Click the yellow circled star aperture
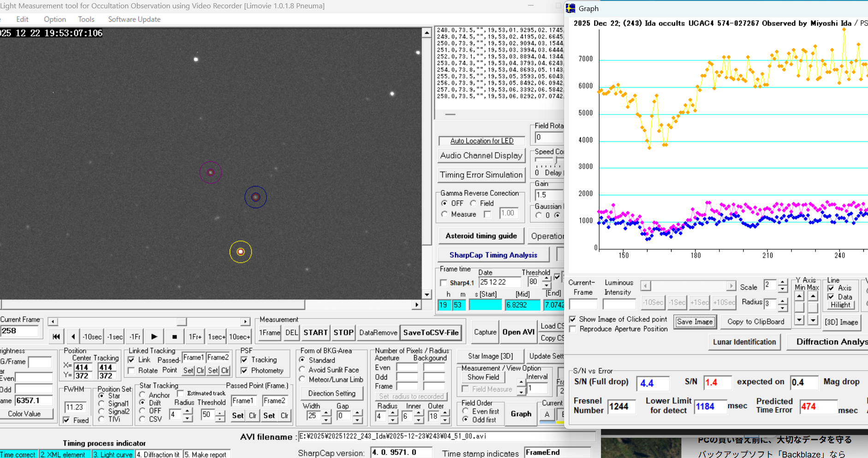Screen dimensions: 868x458 click(x=240, y=252)
